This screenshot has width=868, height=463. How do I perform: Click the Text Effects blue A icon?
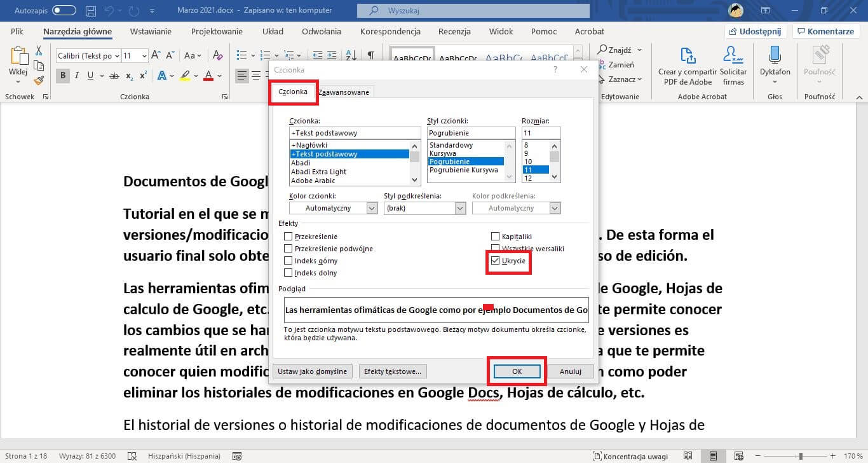[x=161, y=76]
